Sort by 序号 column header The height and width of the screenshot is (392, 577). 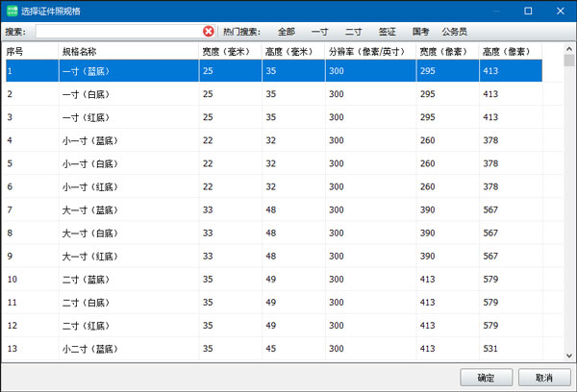[x=30, y=52]
